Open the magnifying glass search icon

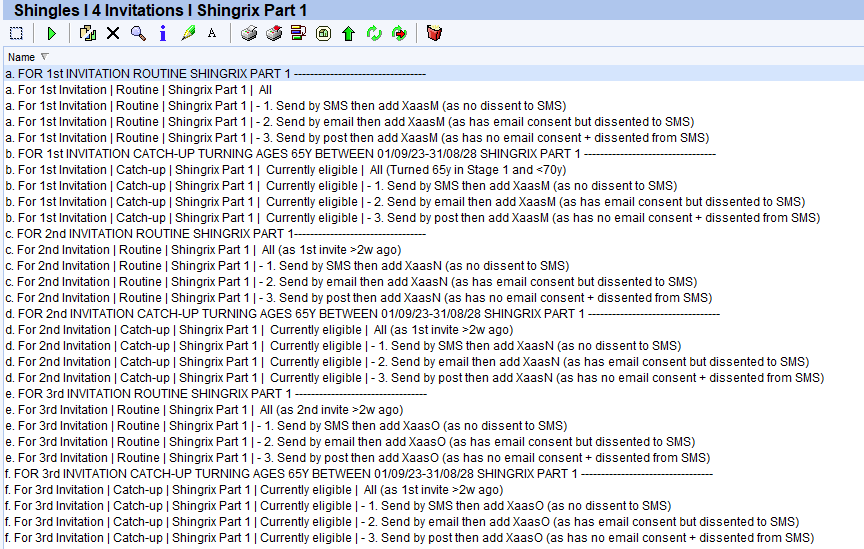138,34
